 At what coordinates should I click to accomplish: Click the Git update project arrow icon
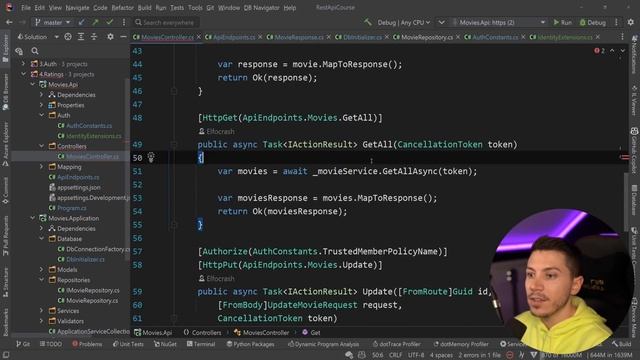click(82, 22)
